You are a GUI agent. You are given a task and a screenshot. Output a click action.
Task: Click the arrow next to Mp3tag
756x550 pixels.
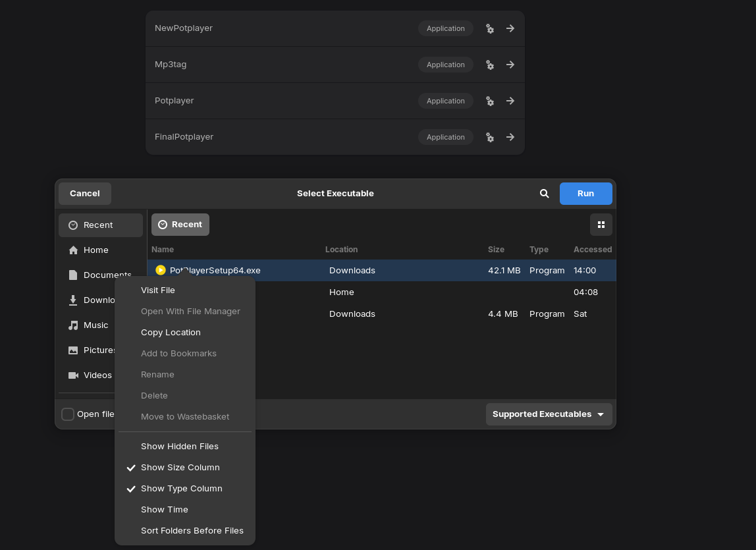click(510, 65)
